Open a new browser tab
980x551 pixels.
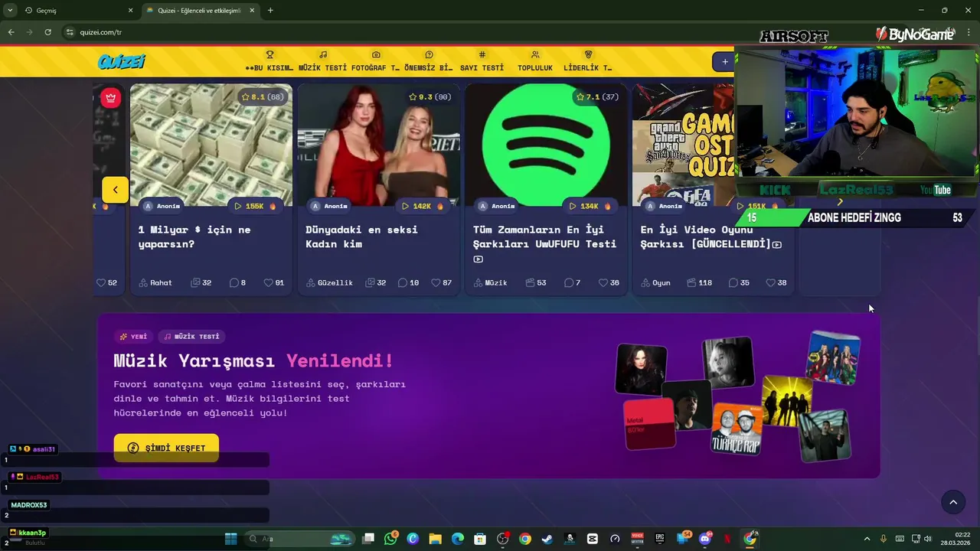click(270, 10)
